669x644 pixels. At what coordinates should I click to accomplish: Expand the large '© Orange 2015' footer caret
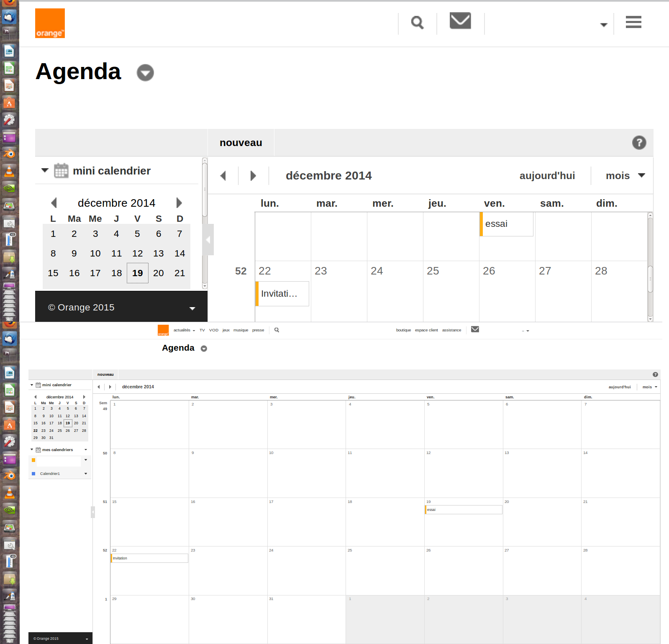click(x=192, y=308)
